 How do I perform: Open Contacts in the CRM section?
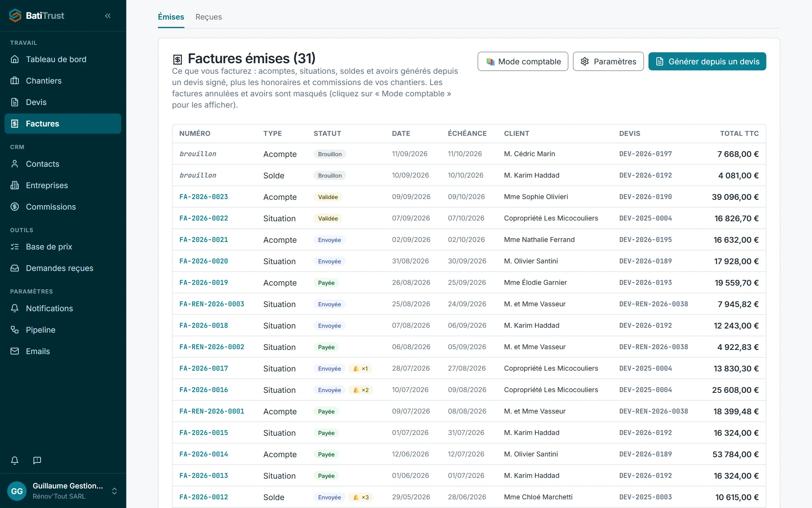(63, 164)
